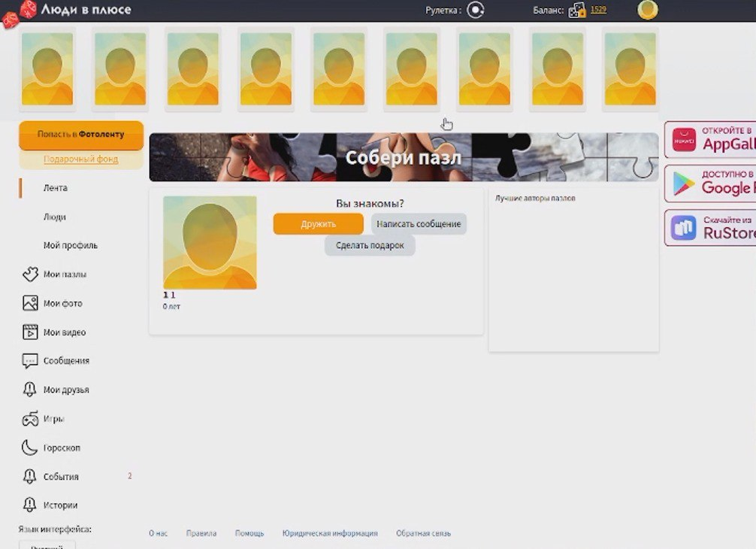Click the Лучшие авторы пазлов heading
Viewport: 756px width, 549px height.
pos(535,199)
